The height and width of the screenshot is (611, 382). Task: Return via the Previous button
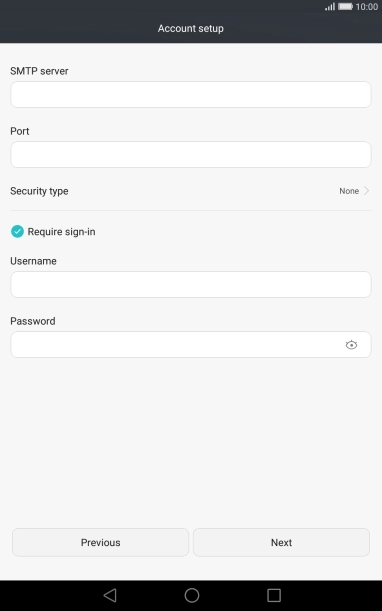(x=101, y=542)
